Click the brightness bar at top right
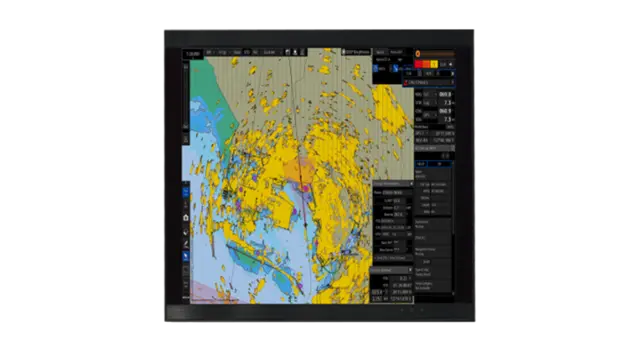 coord(438,53)
